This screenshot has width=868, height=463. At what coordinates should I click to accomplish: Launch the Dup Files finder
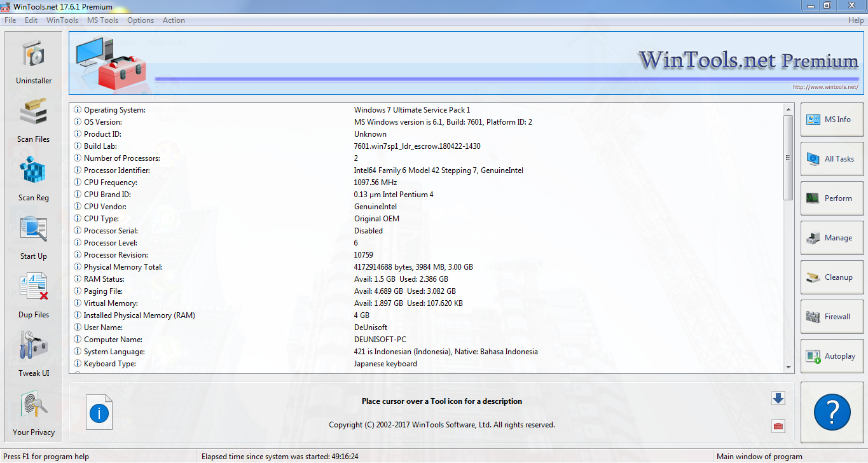[34, 296]
